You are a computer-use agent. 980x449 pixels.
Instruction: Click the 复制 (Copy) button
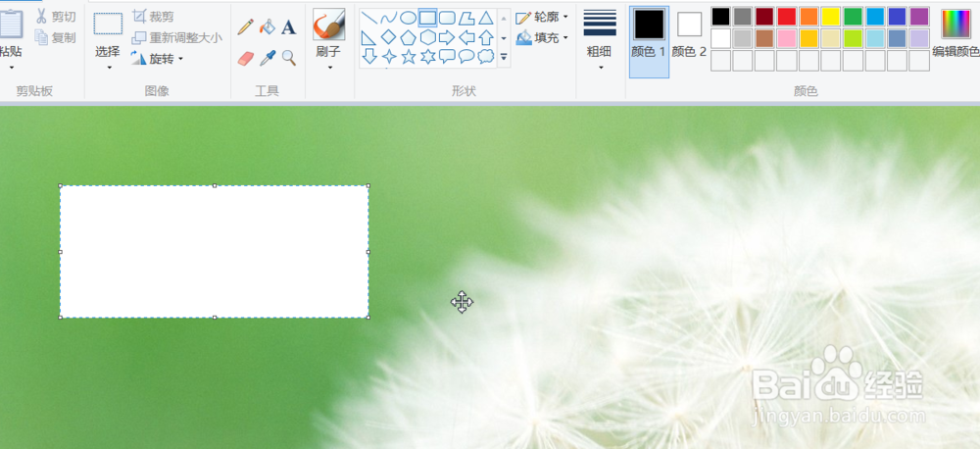tap(56, 37)
